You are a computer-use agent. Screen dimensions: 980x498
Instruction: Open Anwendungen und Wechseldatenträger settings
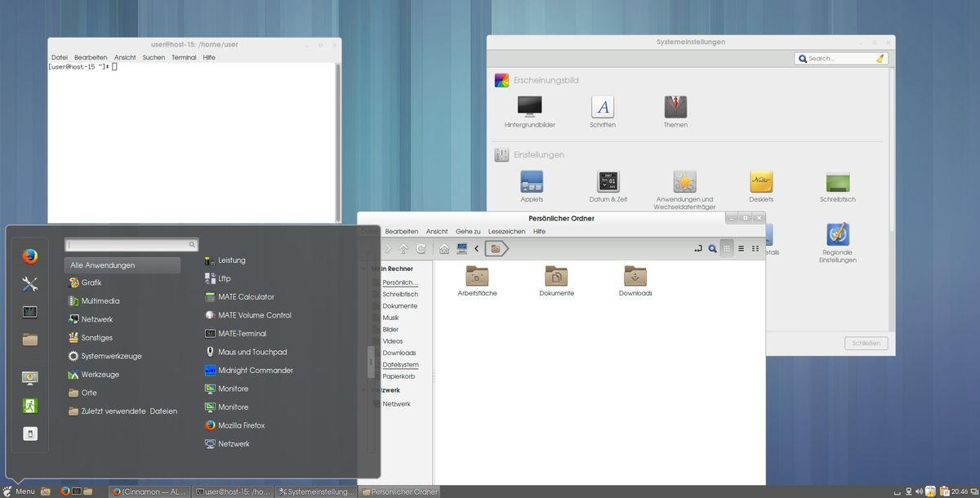point(684,190)
